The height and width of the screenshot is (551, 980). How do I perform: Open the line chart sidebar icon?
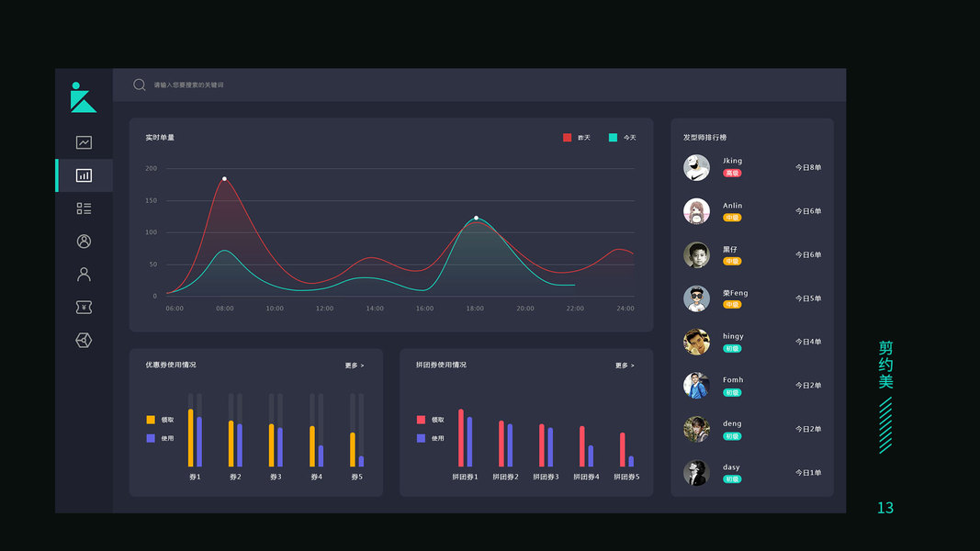(x=84, y=142)
